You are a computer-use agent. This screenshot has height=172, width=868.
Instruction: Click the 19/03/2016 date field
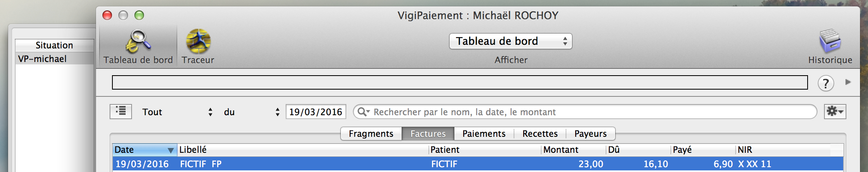click(x=316, y=112)
